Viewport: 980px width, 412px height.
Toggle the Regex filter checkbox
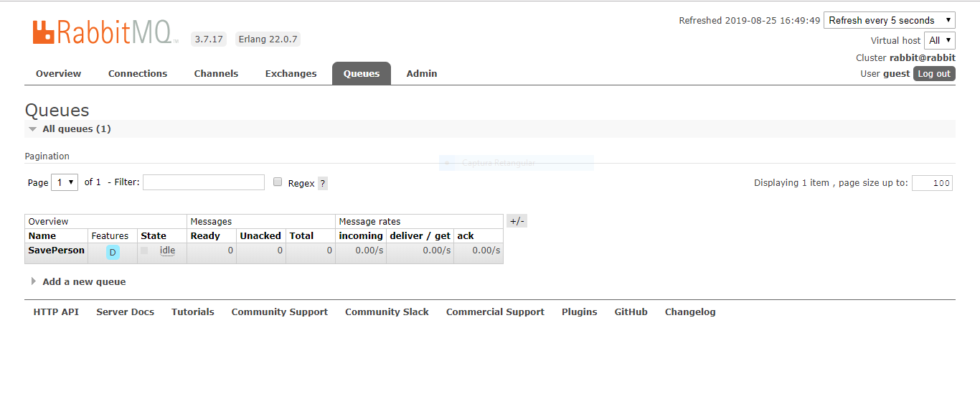(278, 182)
